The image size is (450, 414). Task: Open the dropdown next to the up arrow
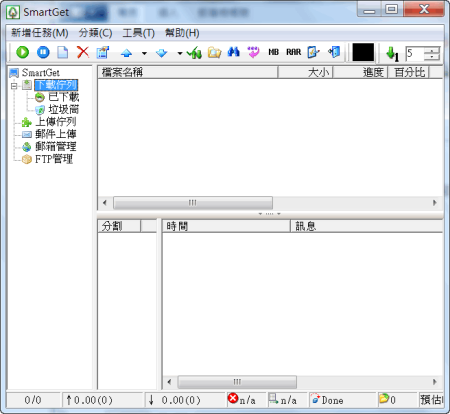tap(144, 53)
